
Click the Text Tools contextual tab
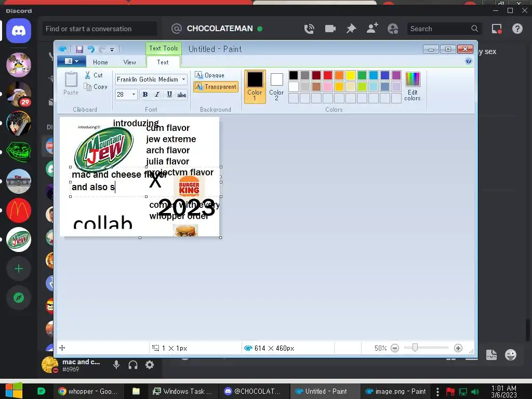164,48
